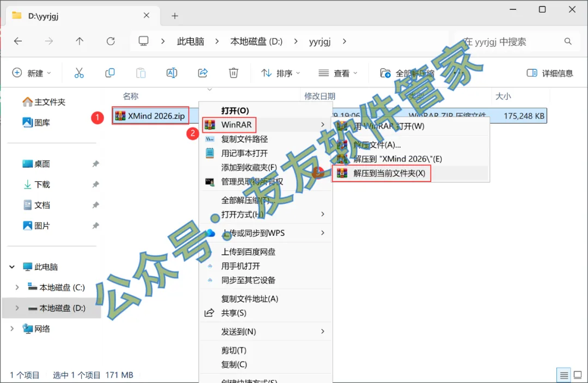Go back with the left arrow

tap(17, 41)
